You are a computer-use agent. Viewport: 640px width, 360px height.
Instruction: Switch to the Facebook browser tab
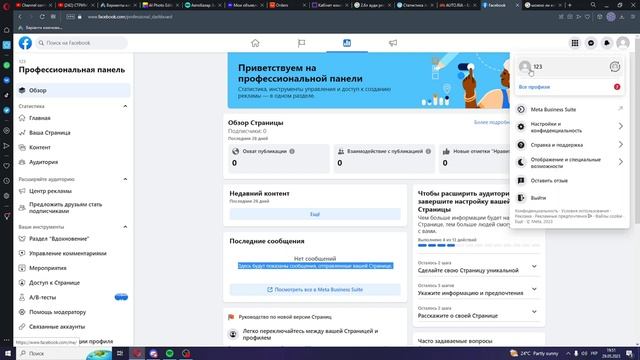[499, 5]
